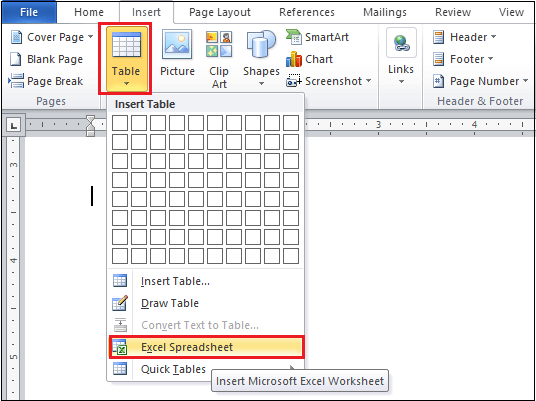Open Clip Art pane
This screenshot has width=536, height=401.
coord(219,59)
